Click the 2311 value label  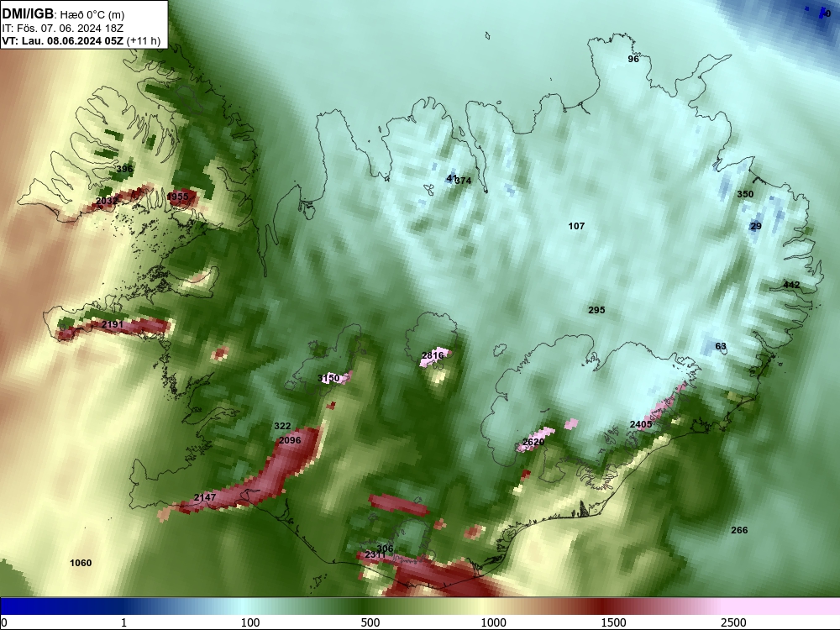click(375, 555)
